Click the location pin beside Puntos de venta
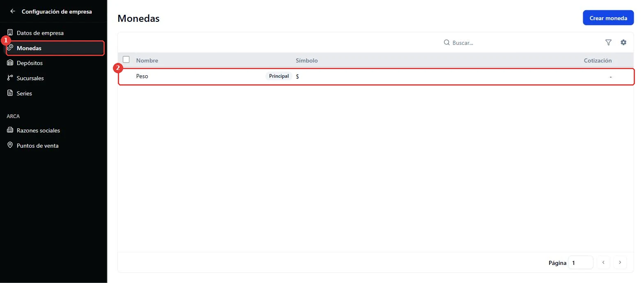Viewport: 644px width, 283px height. 10,145
